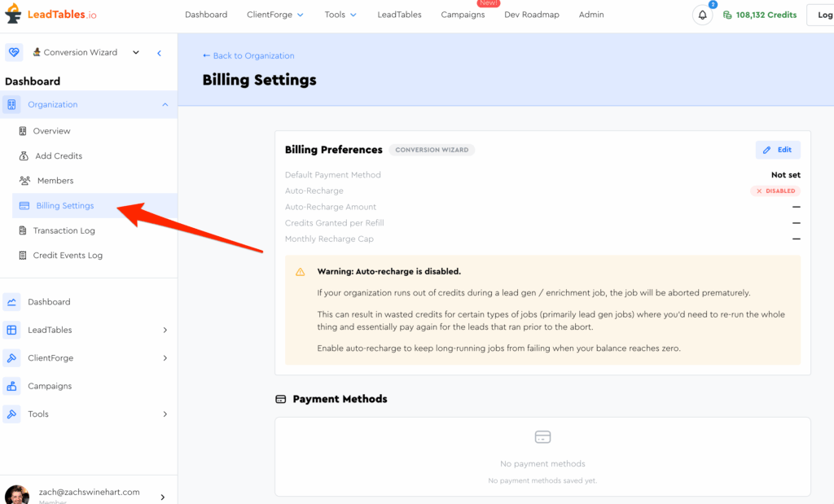
Task: Expand the ClientForge sidebar submenu
Action: (165, 358)
